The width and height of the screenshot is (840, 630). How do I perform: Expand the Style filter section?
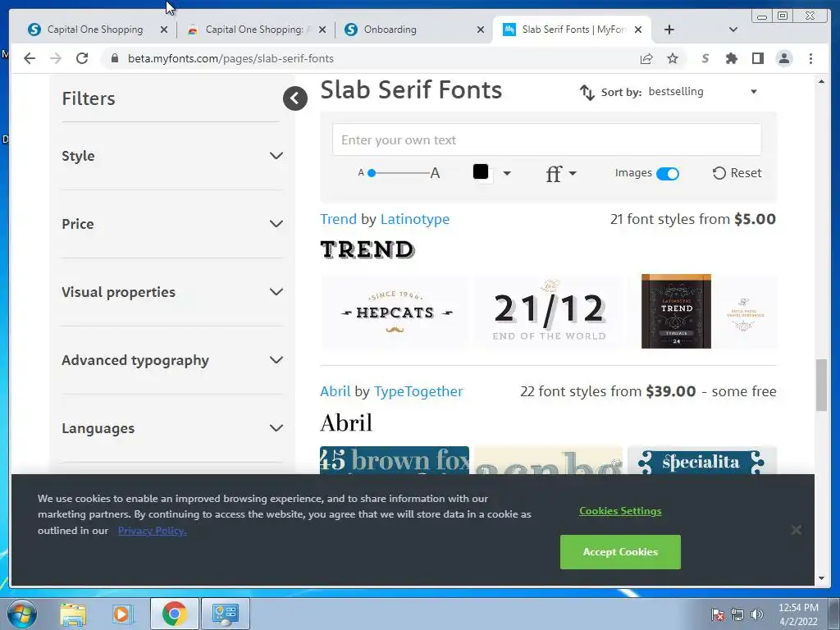pos(172,156)
